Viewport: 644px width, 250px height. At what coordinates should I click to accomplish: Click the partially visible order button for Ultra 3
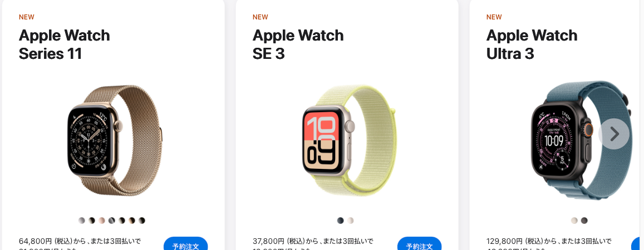[637, 244]
